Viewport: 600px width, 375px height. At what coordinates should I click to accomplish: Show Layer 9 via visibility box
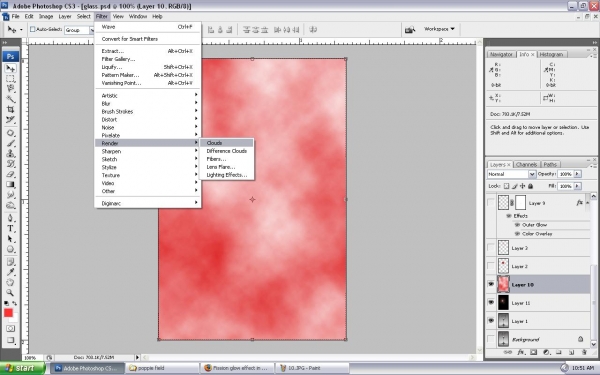tap(491, 202)
